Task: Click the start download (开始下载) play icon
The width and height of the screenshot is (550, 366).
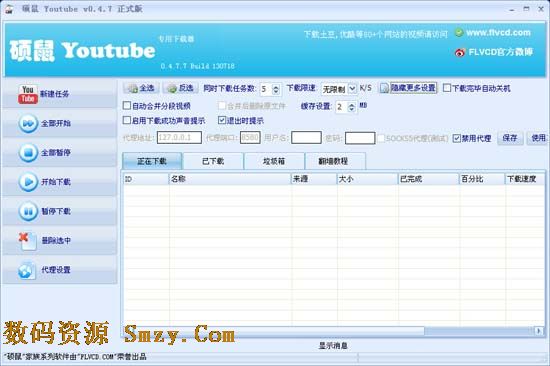Action: click(28, 182)
